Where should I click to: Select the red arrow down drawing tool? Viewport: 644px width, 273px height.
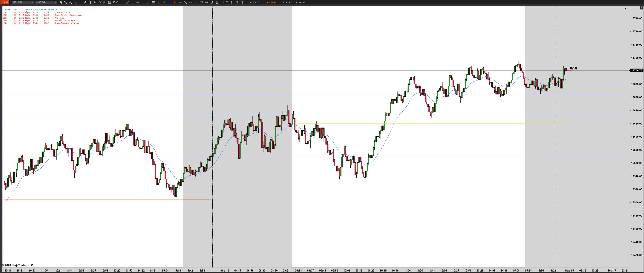[x=175, y=2]
